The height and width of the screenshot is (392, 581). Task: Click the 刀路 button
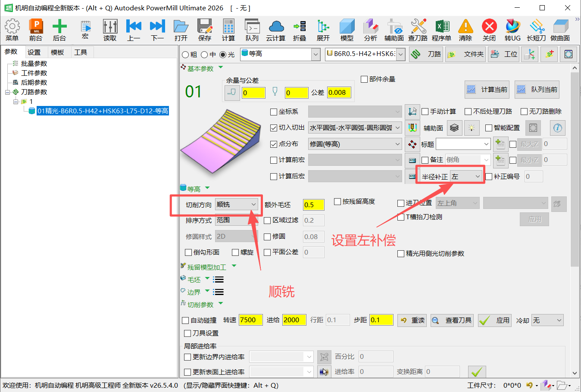(x=426, y=54)
